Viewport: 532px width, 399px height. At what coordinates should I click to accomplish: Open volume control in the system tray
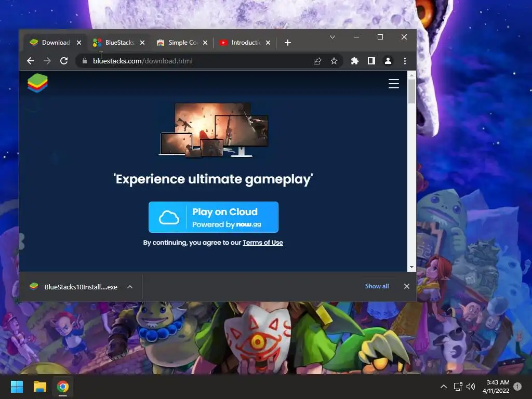click(471, 387)
